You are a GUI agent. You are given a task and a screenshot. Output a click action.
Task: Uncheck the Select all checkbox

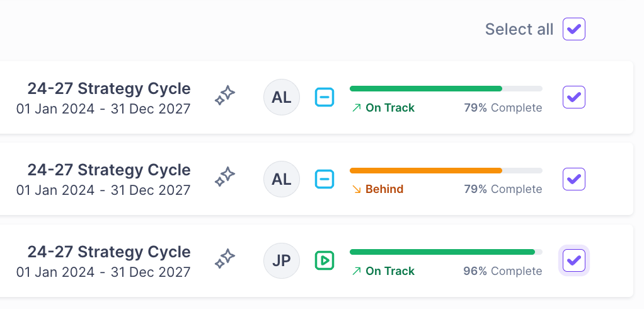tap(574, 29)
